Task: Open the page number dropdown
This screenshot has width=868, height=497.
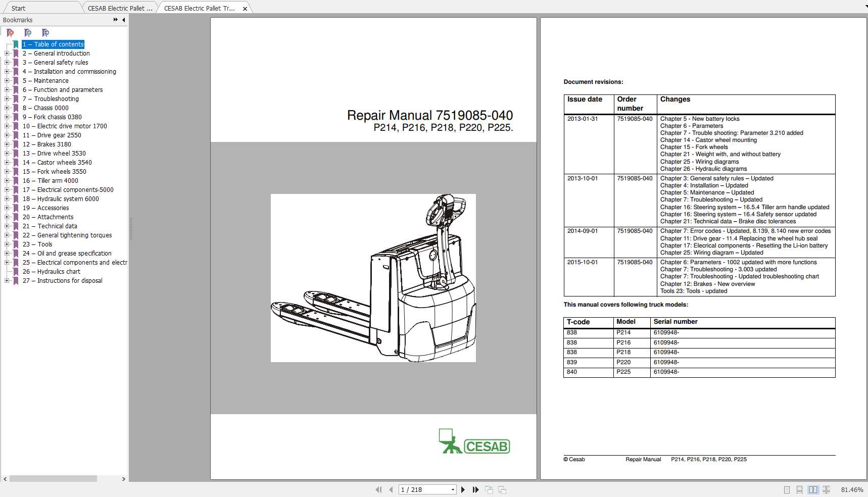Action: click(x=453, y=489)
